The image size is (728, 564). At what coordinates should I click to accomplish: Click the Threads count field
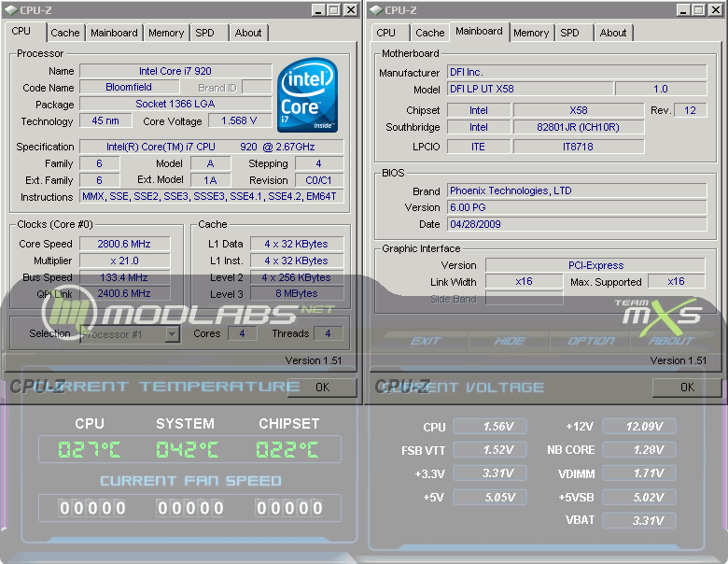(x=329, y=333)
